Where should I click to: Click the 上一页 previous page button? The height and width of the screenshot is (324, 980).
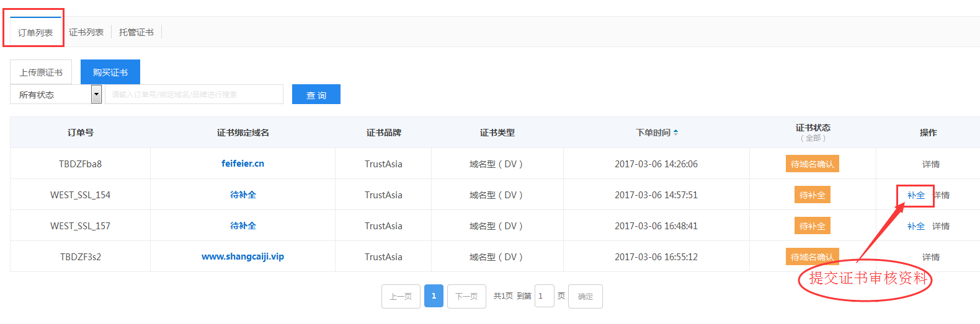[401, 296]
